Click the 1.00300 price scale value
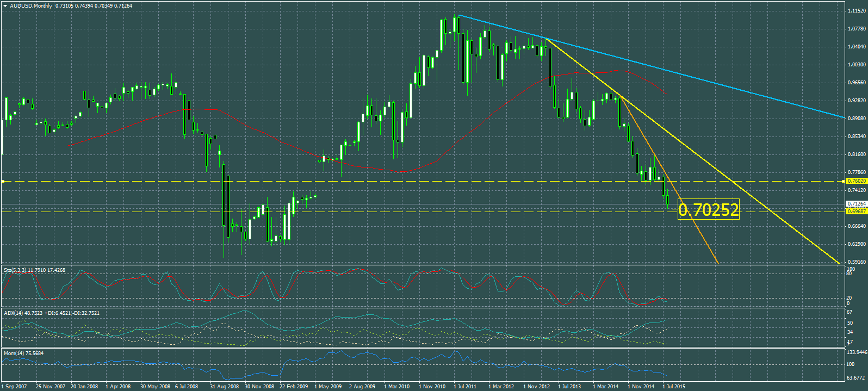This screenshot has height=391, width=868. (856, 65)
